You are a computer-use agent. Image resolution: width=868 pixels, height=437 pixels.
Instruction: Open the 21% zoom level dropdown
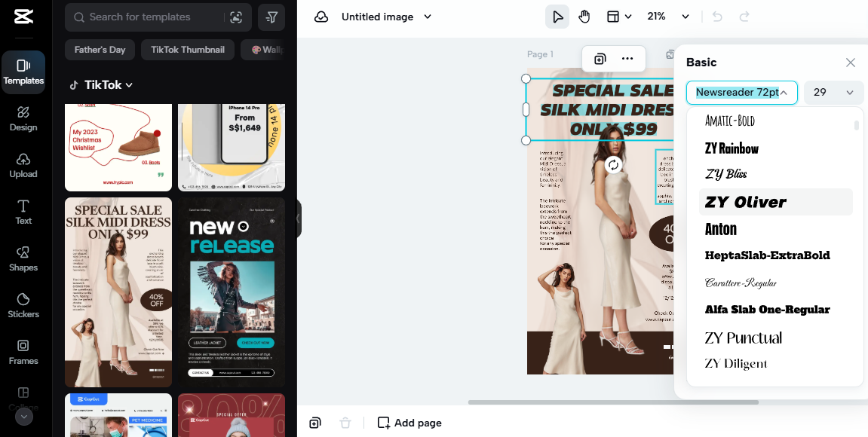(x=668, y=17)
